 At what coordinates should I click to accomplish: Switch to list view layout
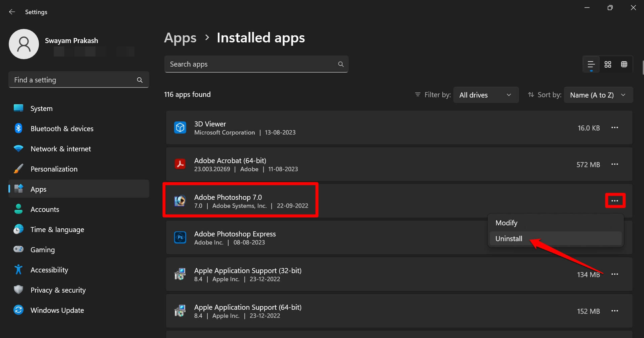[591, 64]
